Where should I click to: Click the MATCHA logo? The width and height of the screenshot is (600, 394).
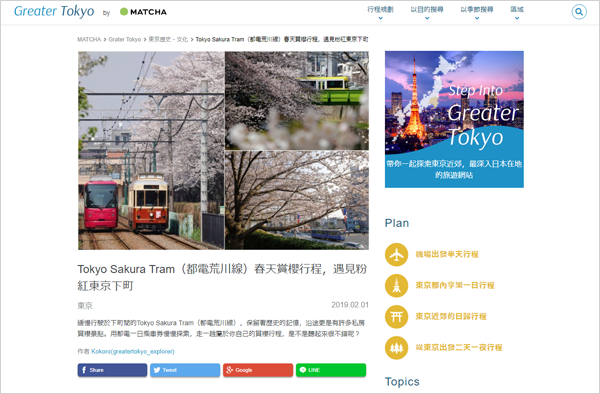point(143,12)
